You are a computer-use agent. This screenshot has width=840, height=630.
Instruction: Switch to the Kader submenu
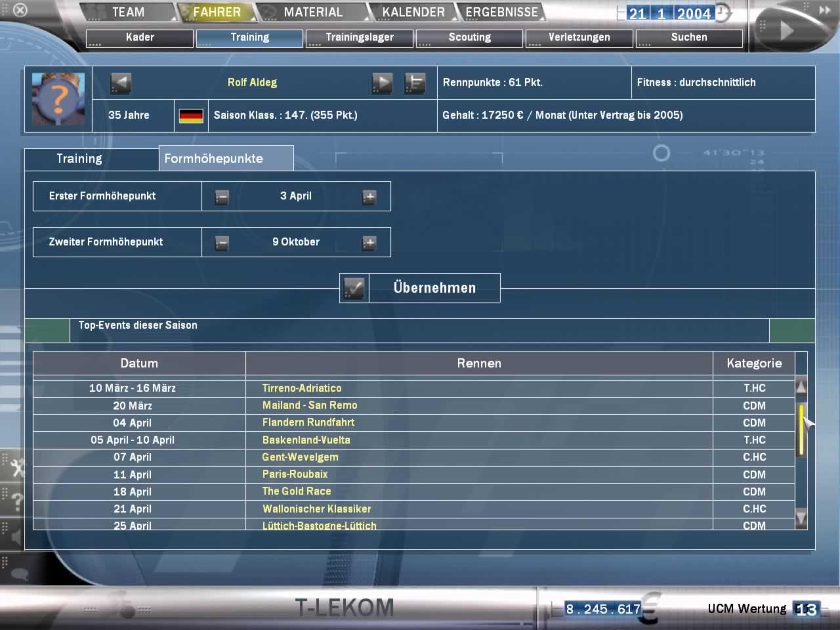[140, 38]
